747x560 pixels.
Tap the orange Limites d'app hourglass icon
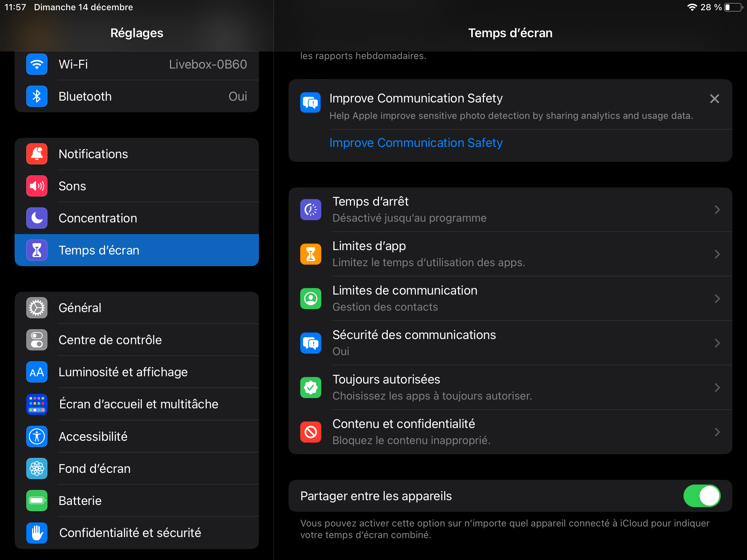[310, 254]
